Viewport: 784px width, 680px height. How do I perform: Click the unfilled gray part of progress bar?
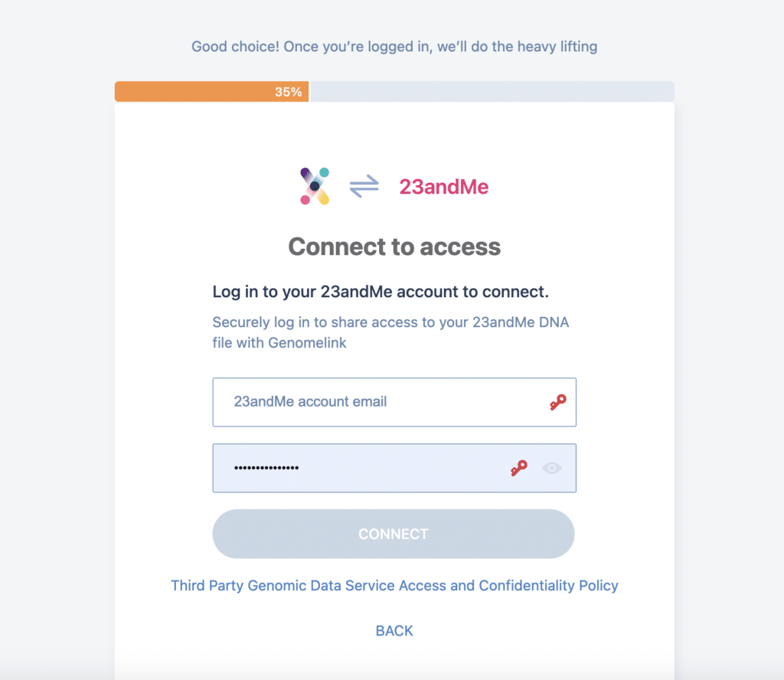(492, 91)
